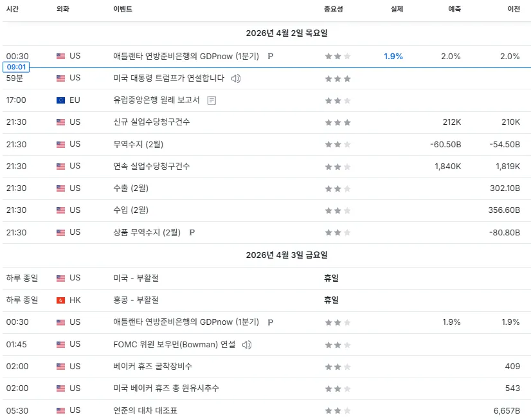Click previous value 1,819K

point(508,167)
